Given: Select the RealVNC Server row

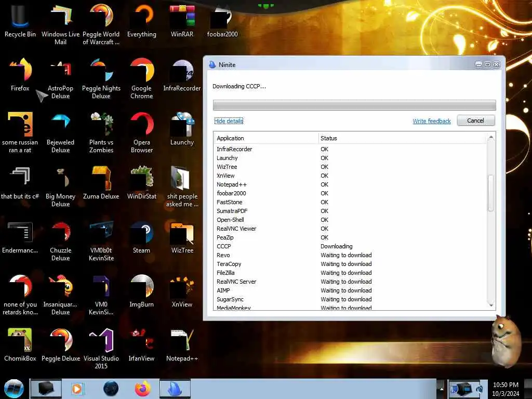Looking at the screenshot, I should tap(351, 282).
